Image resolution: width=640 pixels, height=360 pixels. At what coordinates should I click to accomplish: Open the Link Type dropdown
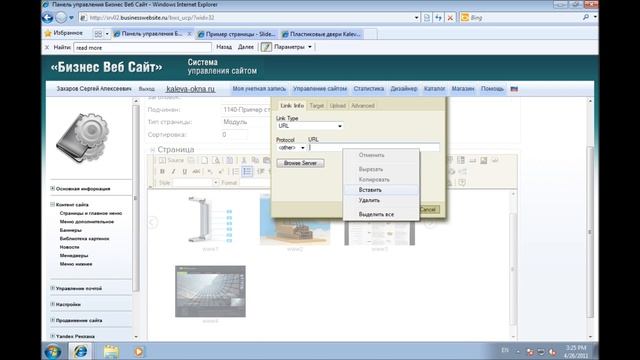[310, 126]
